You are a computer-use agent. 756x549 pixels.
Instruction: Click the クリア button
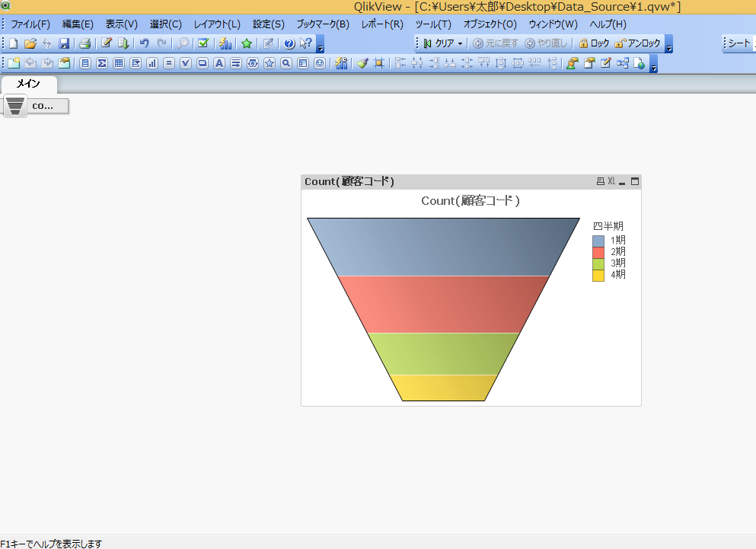[x=439, y=43]
